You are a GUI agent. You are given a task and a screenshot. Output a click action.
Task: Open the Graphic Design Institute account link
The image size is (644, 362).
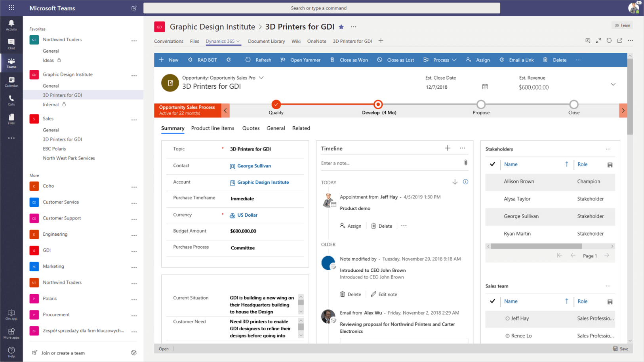[x=263, y=182]
